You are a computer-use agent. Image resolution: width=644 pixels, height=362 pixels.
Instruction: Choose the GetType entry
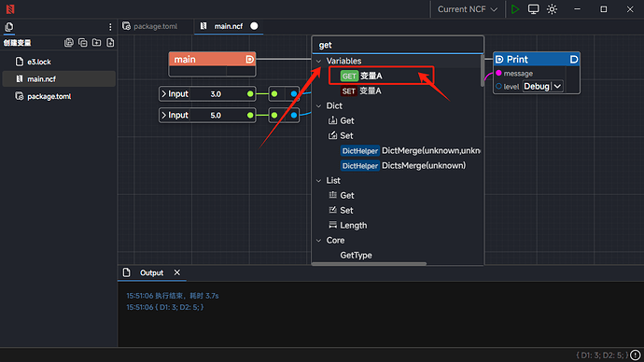(x=357, y=256)
